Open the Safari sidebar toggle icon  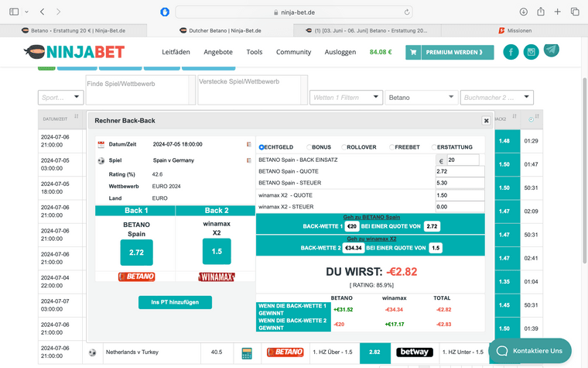pos(14,12)
